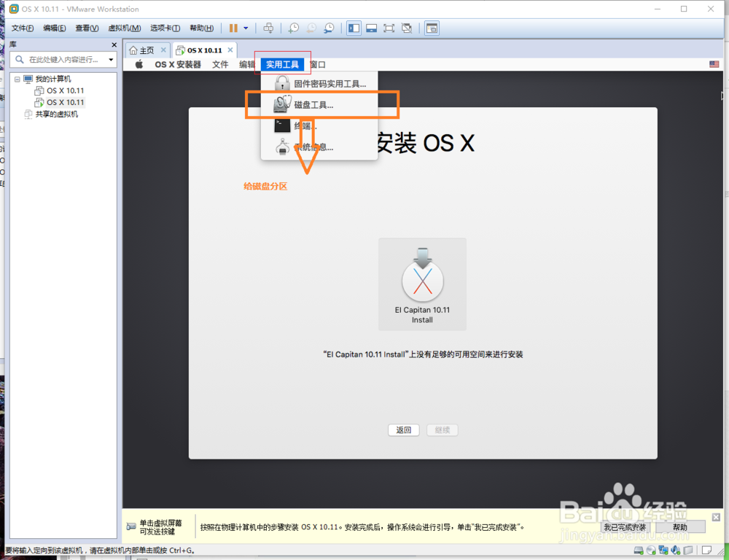Click the 帮助 button in the yellow bar
729x560 pixels.
[679, 527]
